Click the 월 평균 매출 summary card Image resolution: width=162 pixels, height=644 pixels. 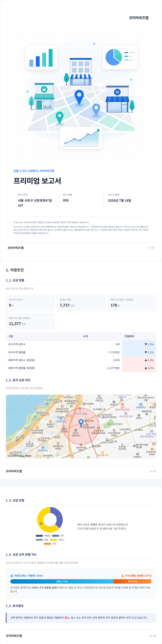tap(81, 303)
